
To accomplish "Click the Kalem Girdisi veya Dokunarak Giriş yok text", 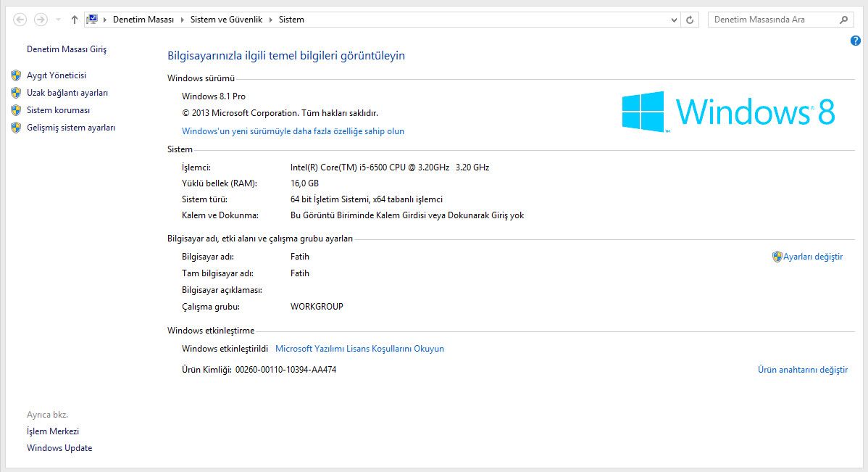I will (407, 215).
